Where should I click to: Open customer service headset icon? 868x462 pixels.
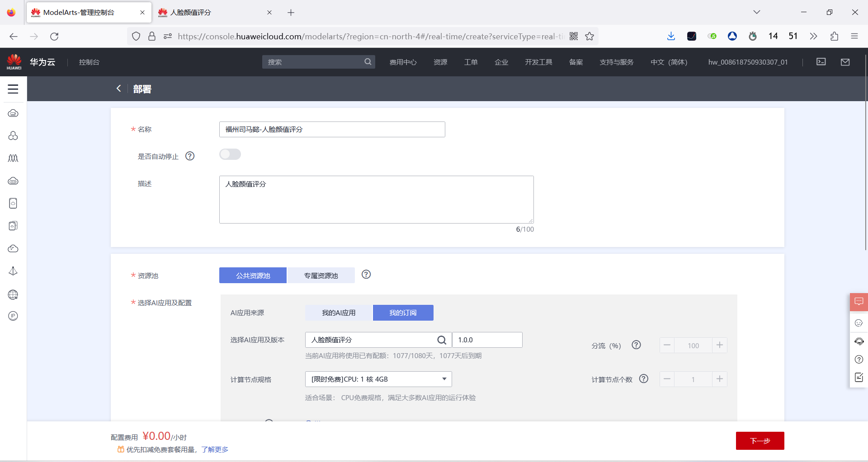tap(859, 341)
